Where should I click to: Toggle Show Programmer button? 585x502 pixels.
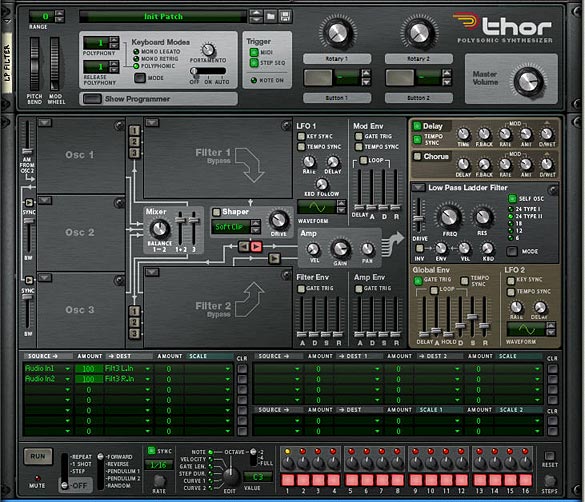(92, 99)
